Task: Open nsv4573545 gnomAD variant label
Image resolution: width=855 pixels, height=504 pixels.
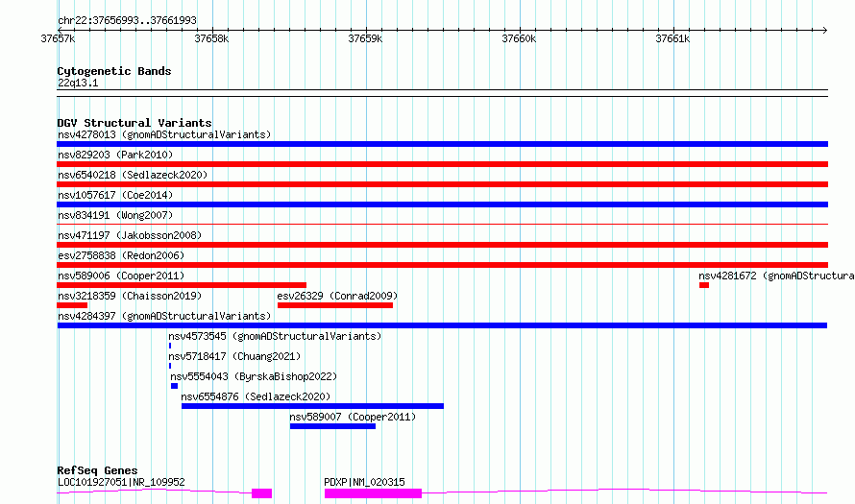Action: 275,336
